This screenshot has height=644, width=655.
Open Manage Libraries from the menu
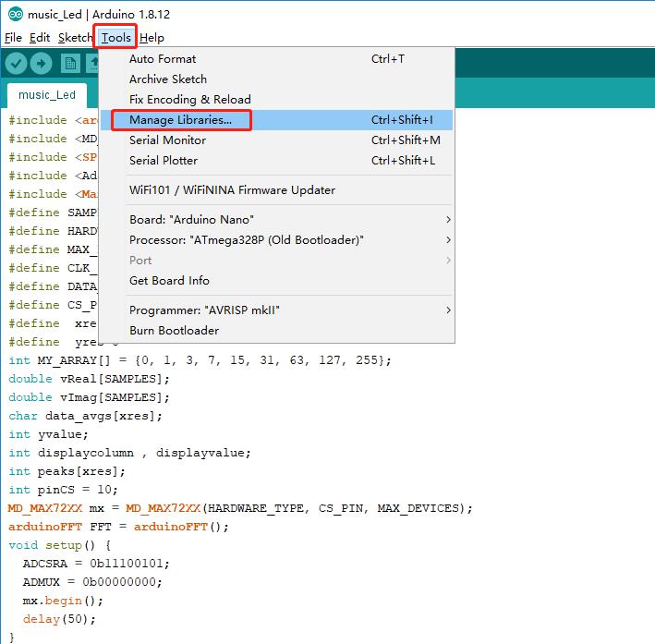[180, 120]
